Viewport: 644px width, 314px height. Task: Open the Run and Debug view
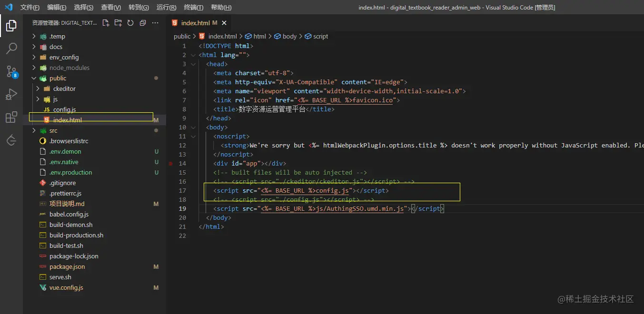pos(11,94)
